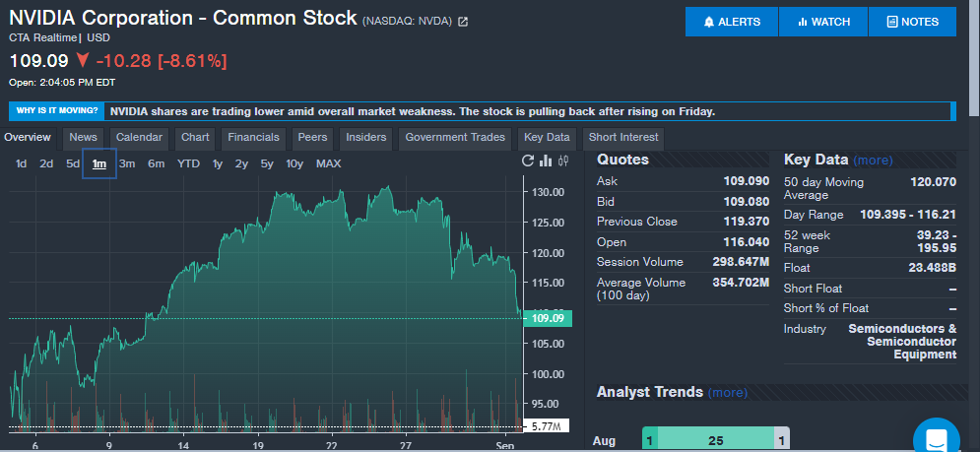The image size is (980, 452).
Task: Add NVDA to WATCH list
Action: tap(823, 22)
